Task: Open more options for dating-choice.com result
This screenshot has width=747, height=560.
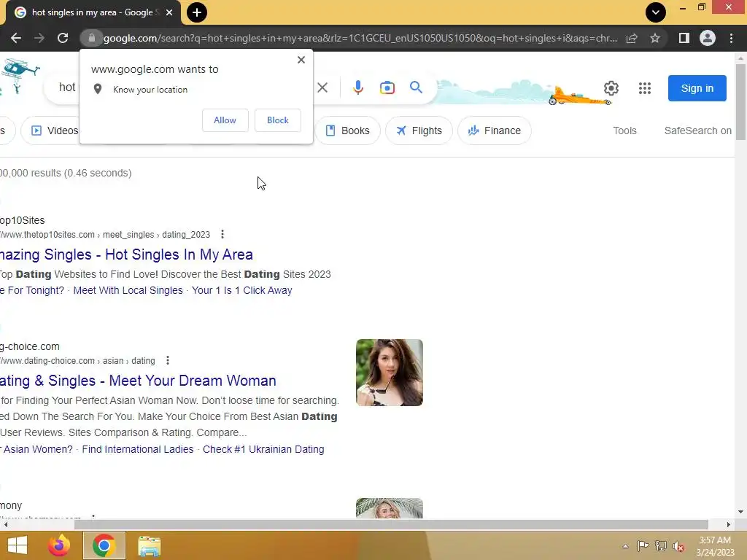Action: click(168, 360)
